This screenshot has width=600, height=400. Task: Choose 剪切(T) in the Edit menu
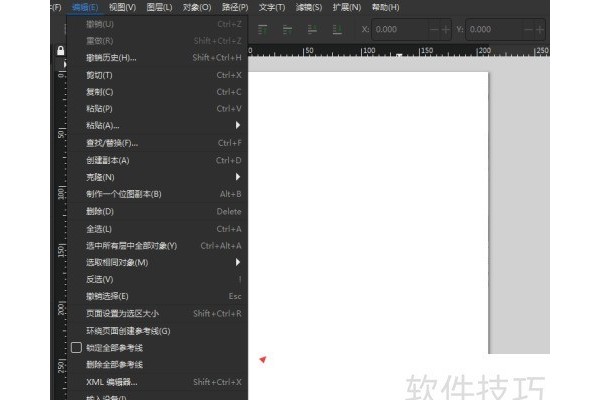point(158,75)
